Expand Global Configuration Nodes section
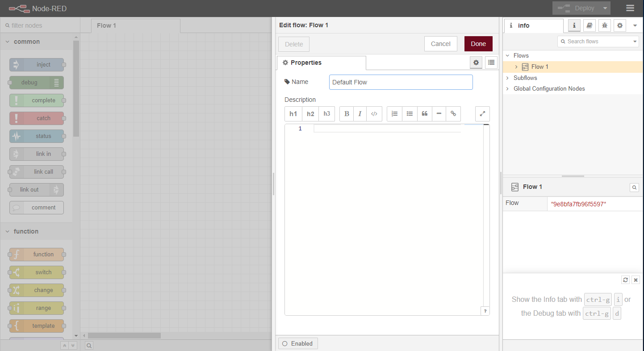 pos(507,89)
